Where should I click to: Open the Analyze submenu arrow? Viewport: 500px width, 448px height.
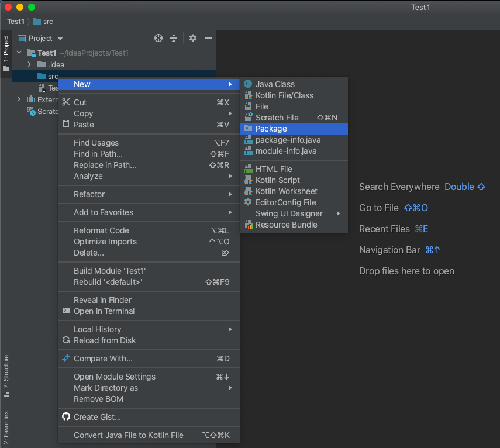coord(230,175)
